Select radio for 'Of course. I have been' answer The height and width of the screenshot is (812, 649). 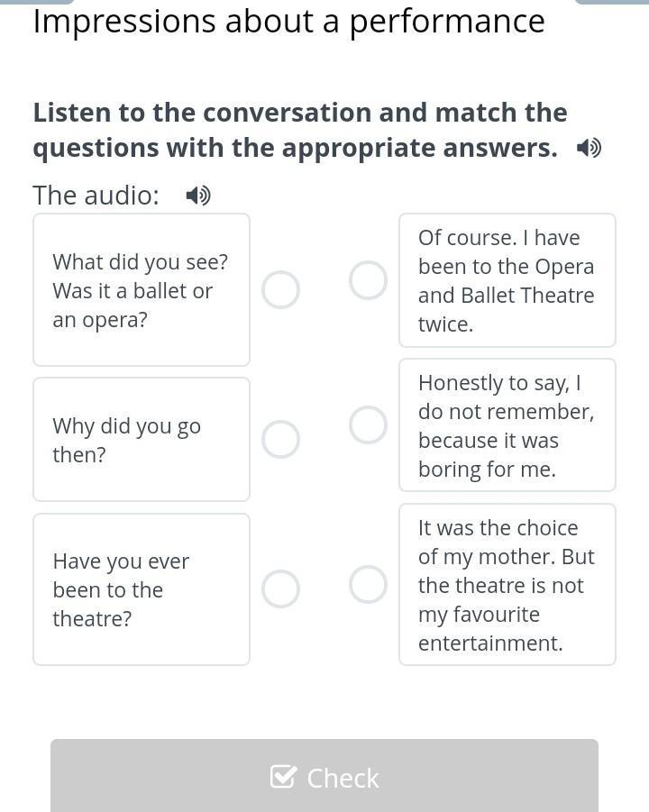[368, 280]
